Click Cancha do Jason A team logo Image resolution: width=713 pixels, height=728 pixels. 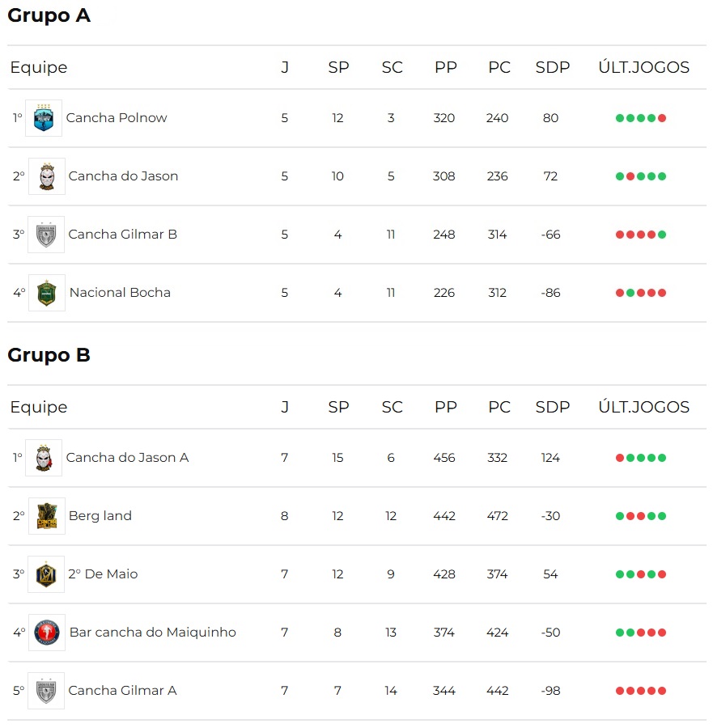44,458
